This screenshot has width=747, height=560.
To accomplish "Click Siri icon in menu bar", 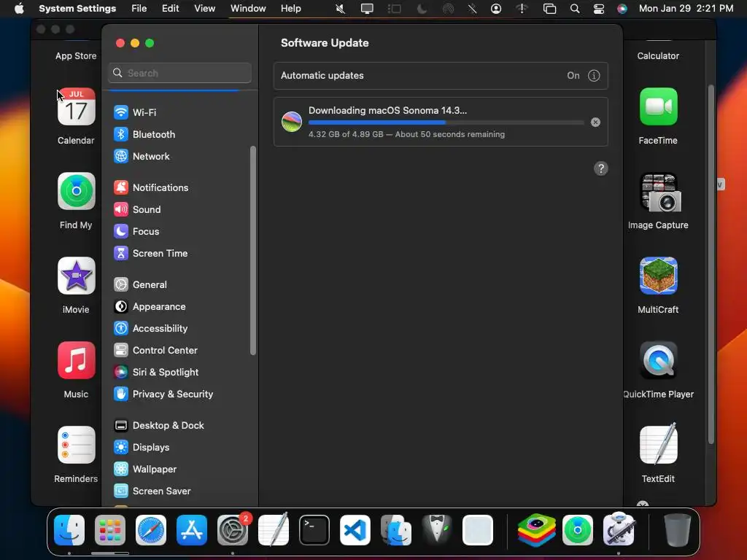I will (x=622, y=9).
